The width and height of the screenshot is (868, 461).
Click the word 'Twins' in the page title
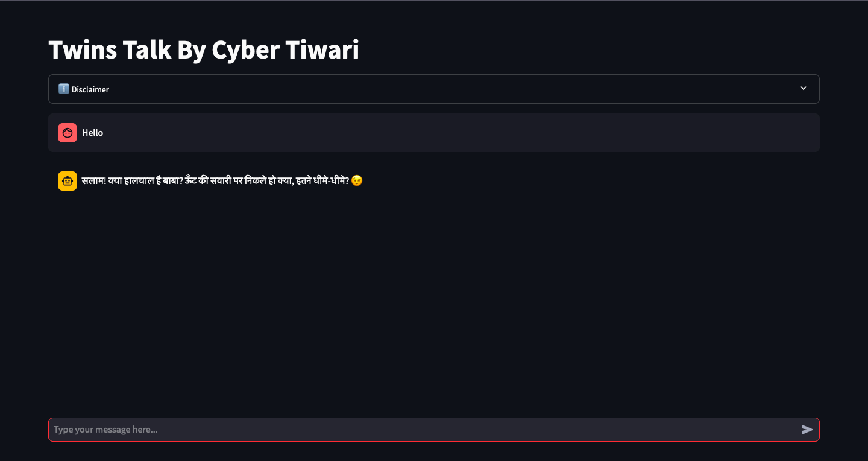coord(83,49)
